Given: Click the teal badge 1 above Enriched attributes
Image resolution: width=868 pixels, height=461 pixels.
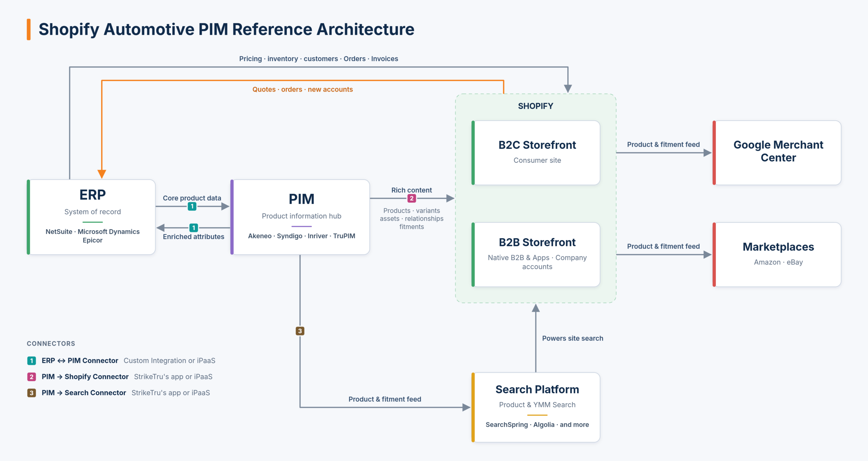Looking at the screenshot, I should point(194,228).
